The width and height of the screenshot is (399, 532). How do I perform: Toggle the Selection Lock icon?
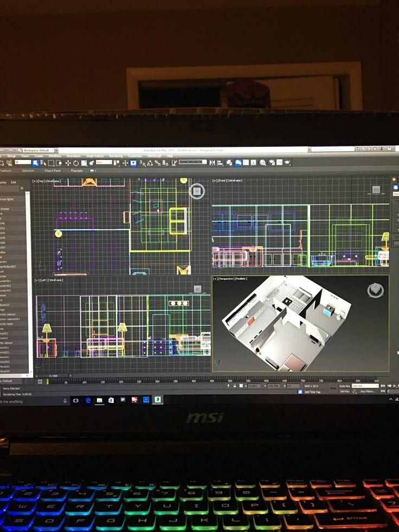pos(234,386)
